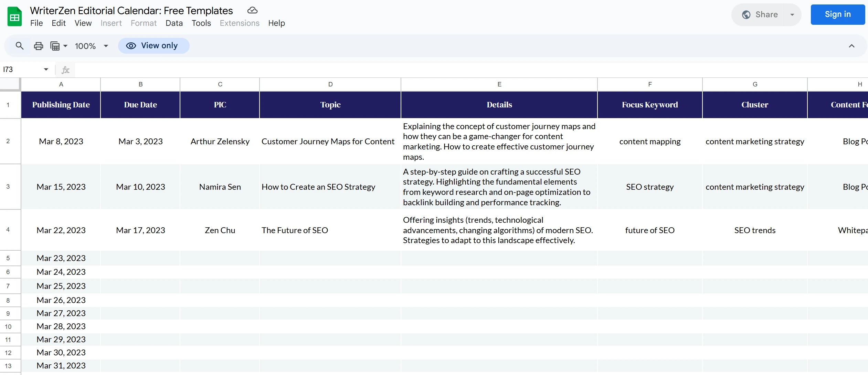Click the PIC header cell
Screen dimensions: 868x375
click(x=220, y=105)
